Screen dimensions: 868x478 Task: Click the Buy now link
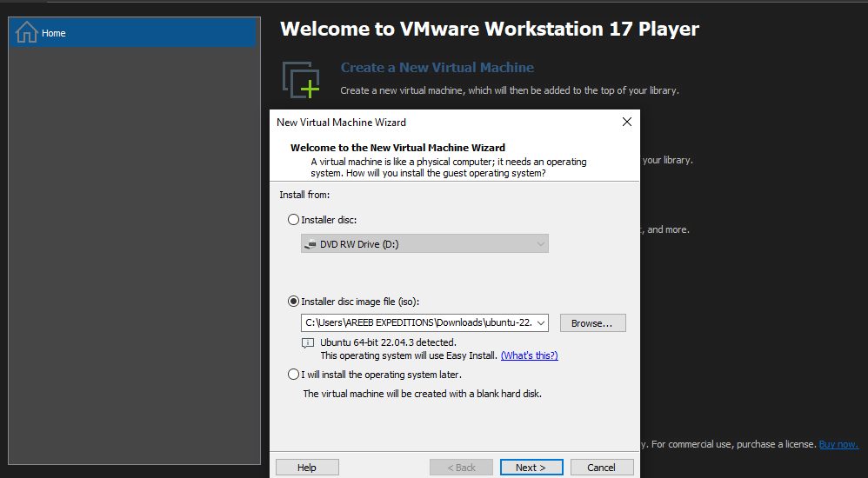838,444
